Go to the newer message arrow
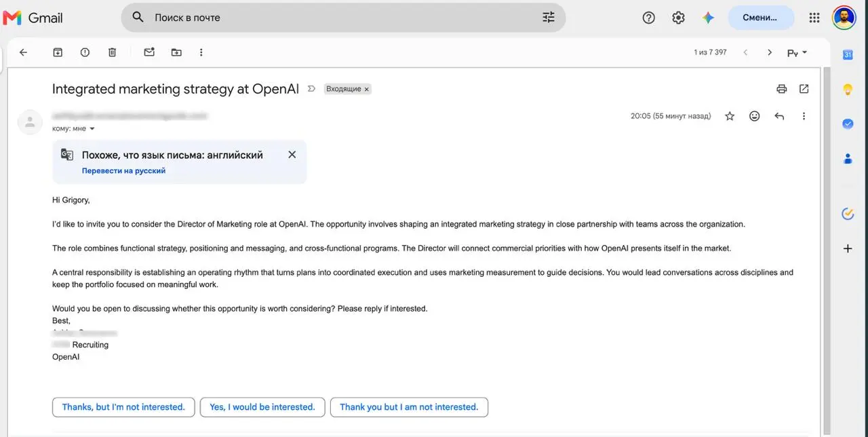868x437 pixels. 745,52
